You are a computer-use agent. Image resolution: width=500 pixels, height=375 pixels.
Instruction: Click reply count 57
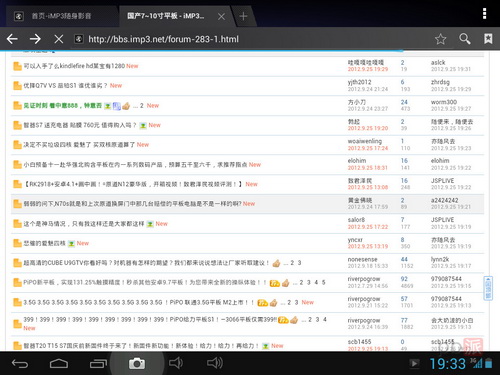(x=404, y=299)
